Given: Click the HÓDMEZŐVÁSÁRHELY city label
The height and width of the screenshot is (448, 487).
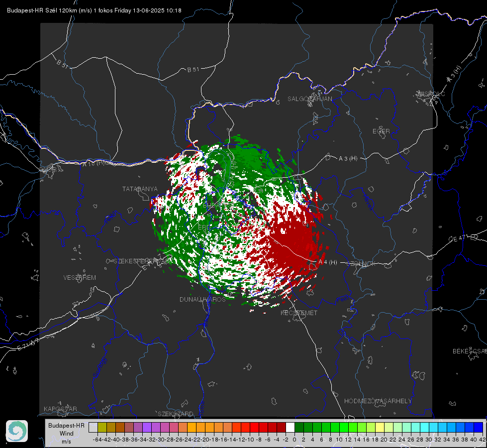Looking at the screenshot, I should pyautogui.click(x=378, y=401).
